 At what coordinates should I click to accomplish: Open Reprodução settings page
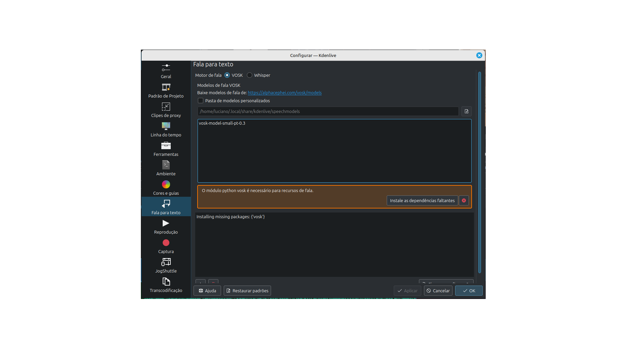click(x=166, y=227)
